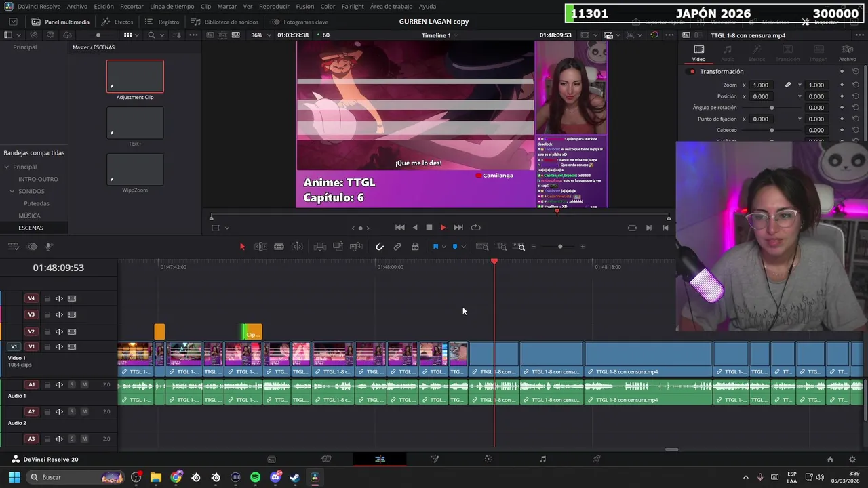Open Windows Start menu

point(14,477)
